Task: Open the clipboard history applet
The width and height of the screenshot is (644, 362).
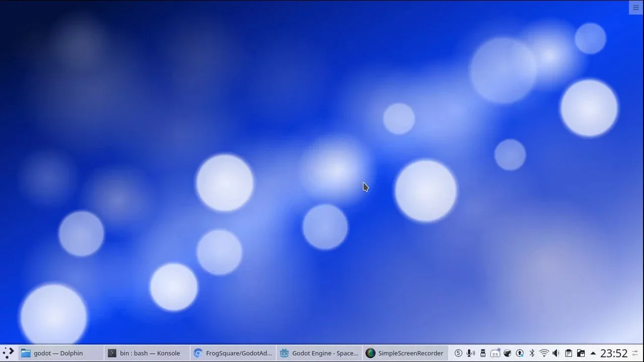Action: click(x=569, y=353)
